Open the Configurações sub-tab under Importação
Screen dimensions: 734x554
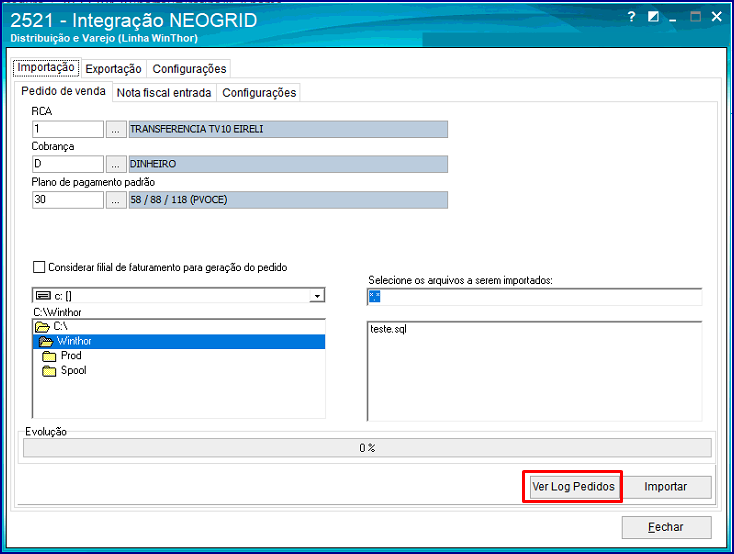tap(259, 93)
